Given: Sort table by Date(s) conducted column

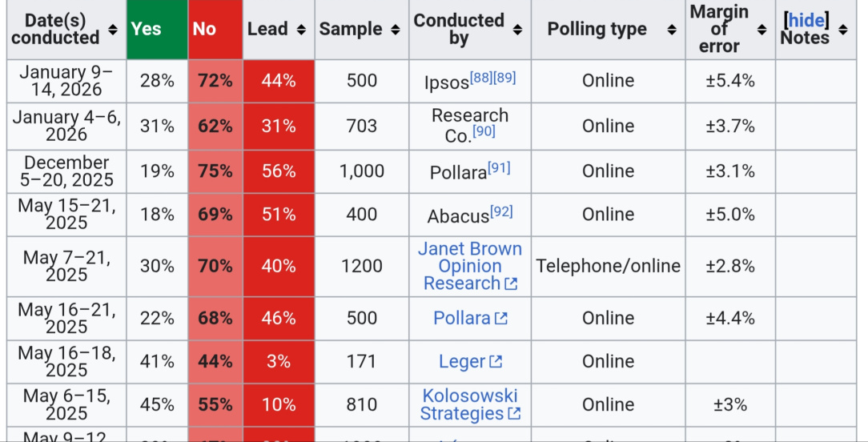Looking at the screenshot, I should [112, 30].
